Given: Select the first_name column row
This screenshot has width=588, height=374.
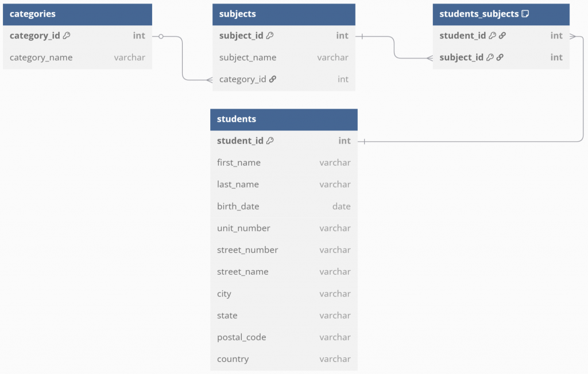Looking at the screenshot, I should tap(284, 163).
